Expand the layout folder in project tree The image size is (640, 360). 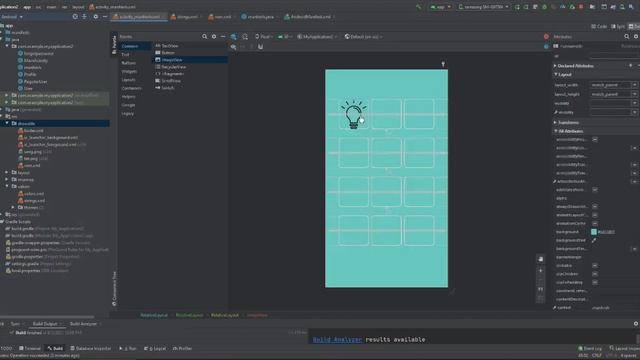coord(7,173)
